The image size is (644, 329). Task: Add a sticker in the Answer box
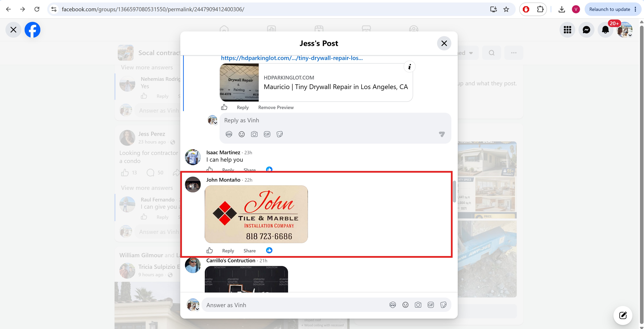coord(443,305)
